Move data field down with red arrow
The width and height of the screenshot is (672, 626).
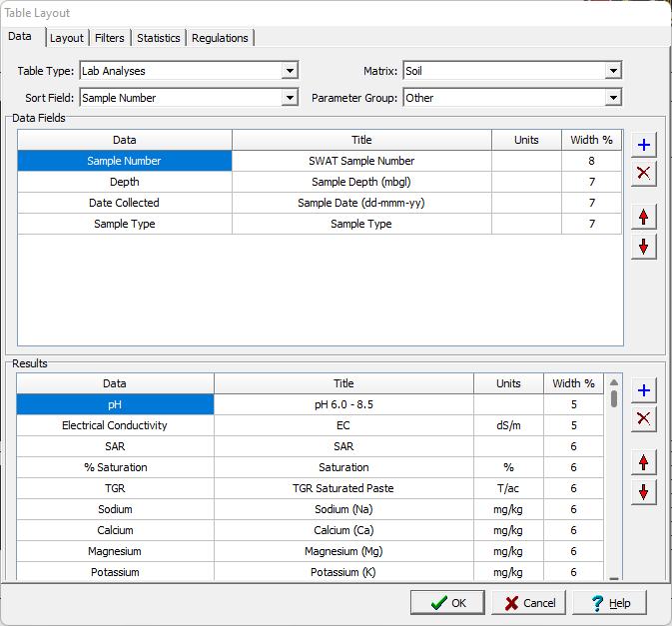click(644, 247)
